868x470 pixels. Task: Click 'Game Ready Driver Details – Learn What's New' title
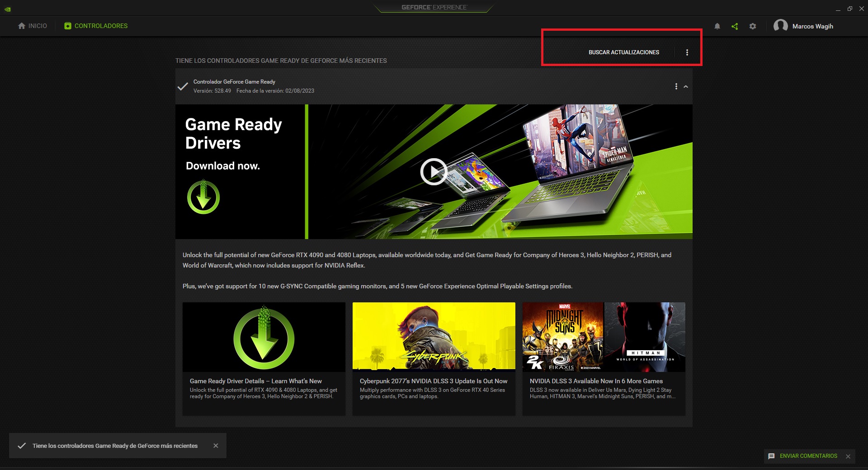click(x=256, y=381)
